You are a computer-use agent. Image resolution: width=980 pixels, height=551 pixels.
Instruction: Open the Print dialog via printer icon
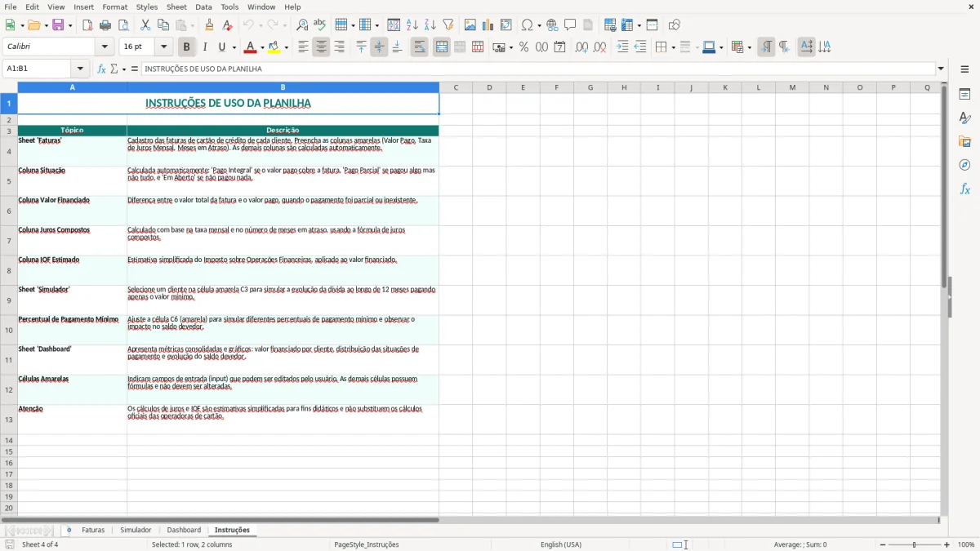click(105, 25)
